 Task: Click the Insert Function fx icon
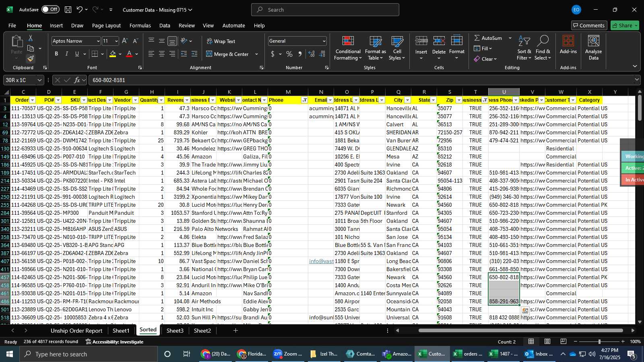click(77, 80)
